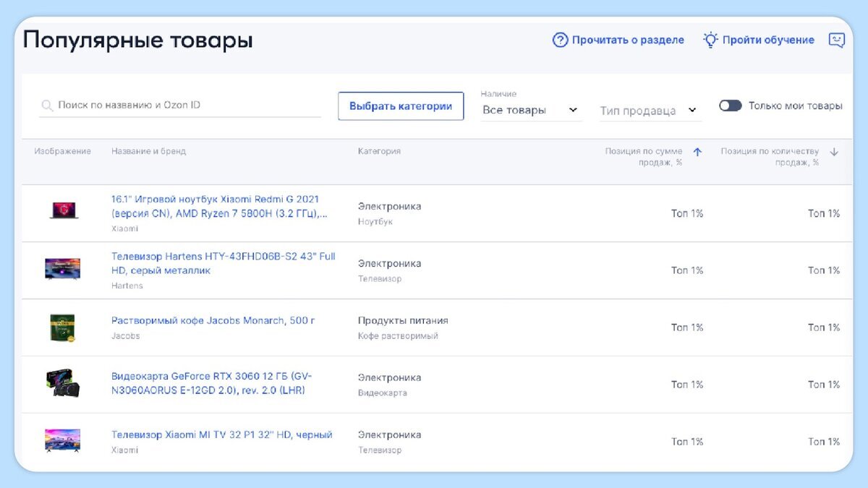Click "Продукты питания" category cell

[403, 320]
